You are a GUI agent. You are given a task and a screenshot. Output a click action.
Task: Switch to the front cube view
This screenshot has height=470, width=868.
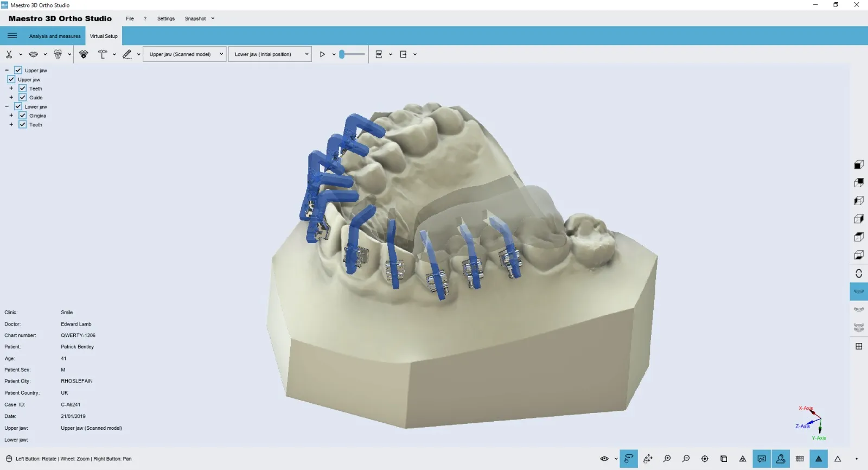tap(859, 165)
